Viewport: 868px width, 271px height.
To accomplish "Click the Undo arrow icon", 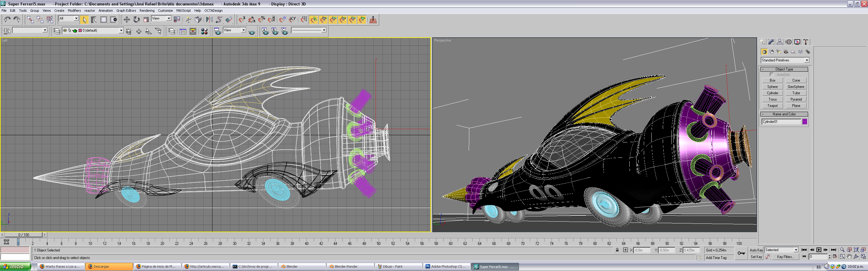I will 7,20.
